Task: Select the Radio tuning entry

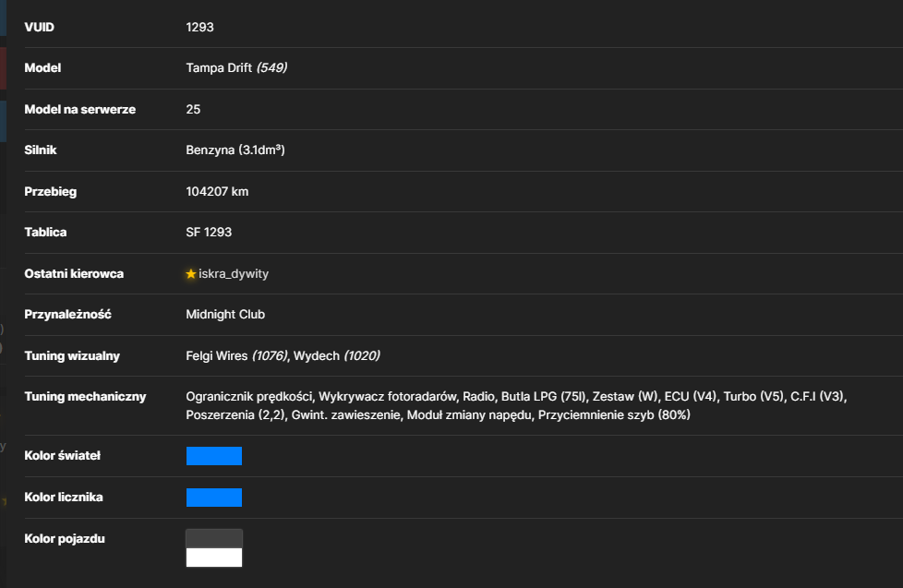Action: [478, 396]
